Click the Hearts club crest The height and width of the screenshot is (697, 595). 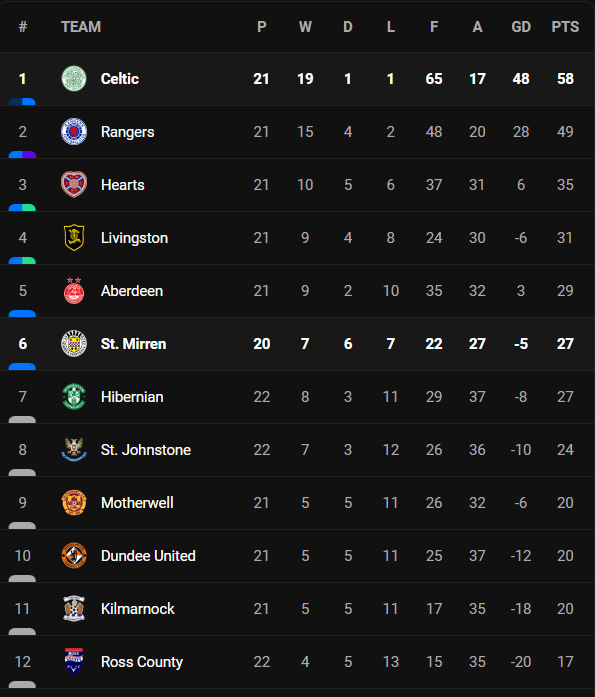point(74,184)
